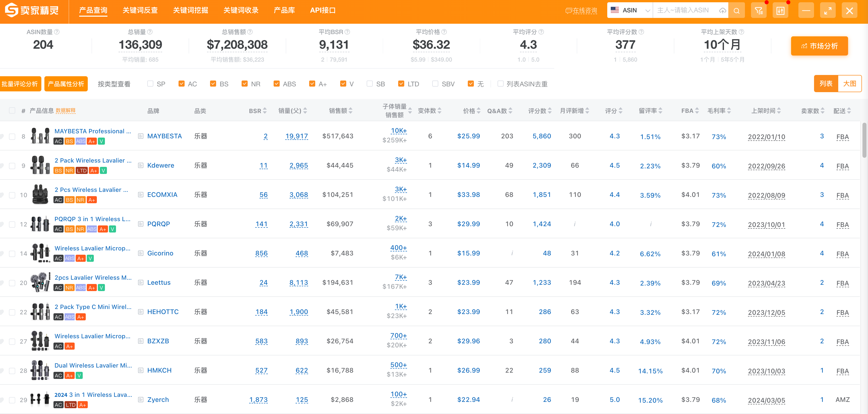Switch to 关键词反查 tab
Image resolution: width=868 pixels, height=414 pixels.
(x=140, y=10)
